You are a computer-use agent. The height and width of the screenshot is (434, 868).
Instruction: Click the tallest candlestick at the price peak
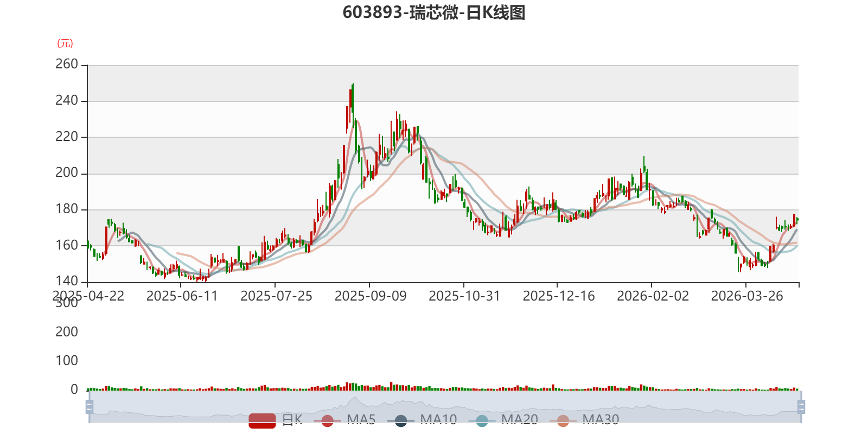[353, 105]
